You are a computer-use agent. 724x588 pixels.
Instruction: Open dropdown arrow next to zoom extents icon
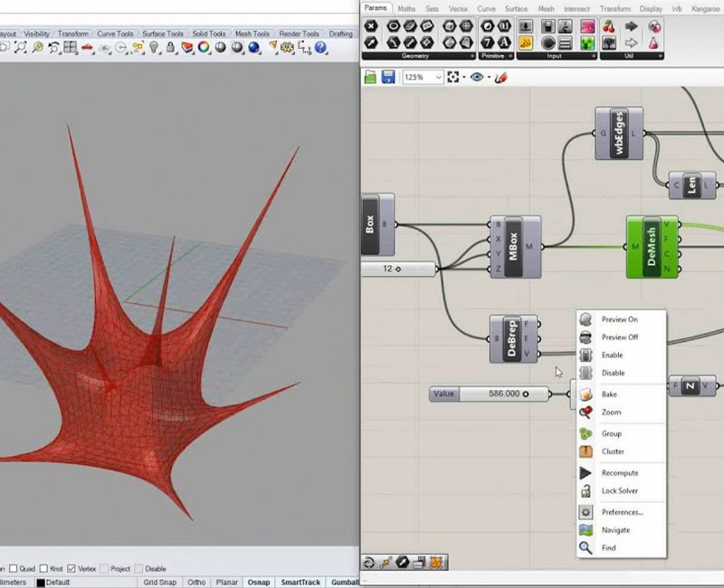pos(463,77)
